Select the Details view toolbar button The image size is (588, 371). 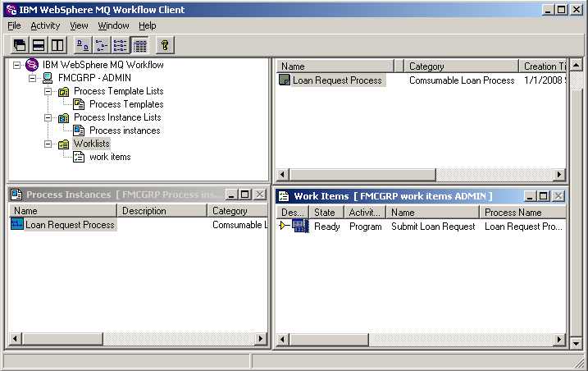pyautogui.click(x=139, y=45)
